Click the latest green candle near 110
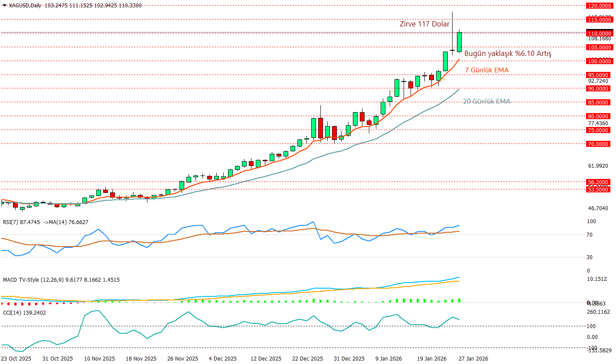The width and height of the screenshot is (616, 364). pyautogui.click(x=459, y=42)
